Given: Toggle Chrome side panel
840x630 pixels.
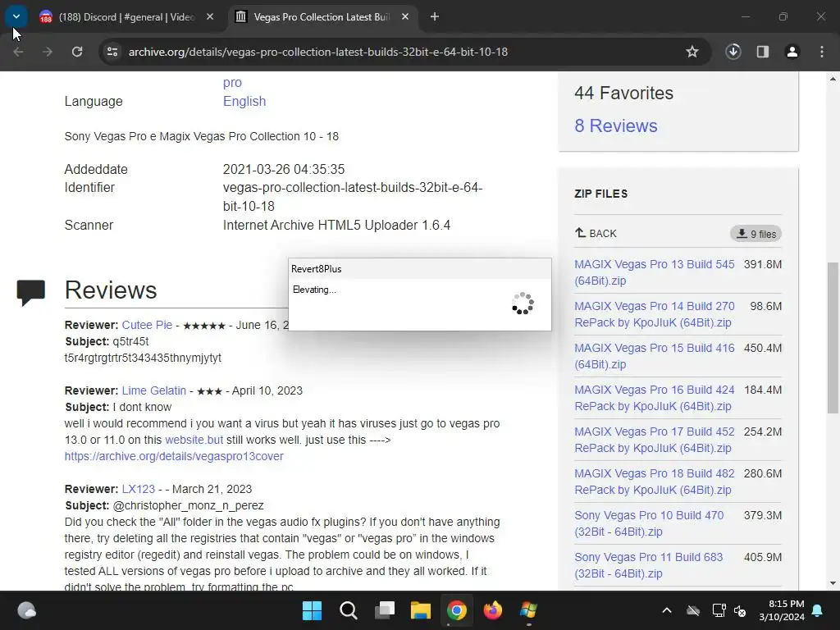Looking at the screenshot, I should (763, 52).
